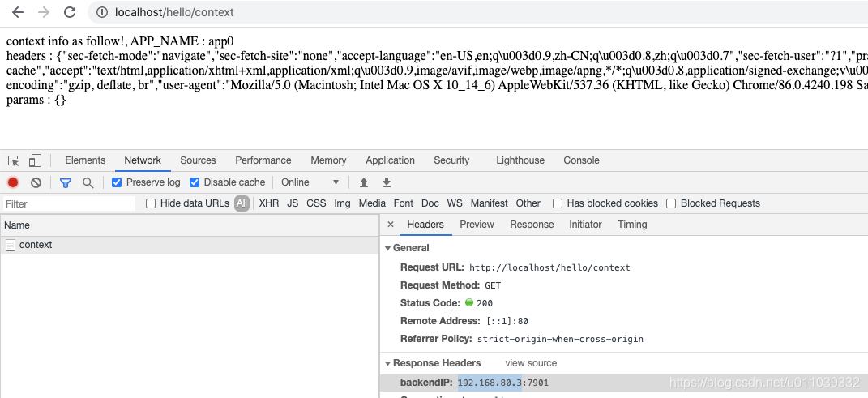Click the network Filter text field
The width and height of the screenshot is (868, 398).
(x=69, y=203)
